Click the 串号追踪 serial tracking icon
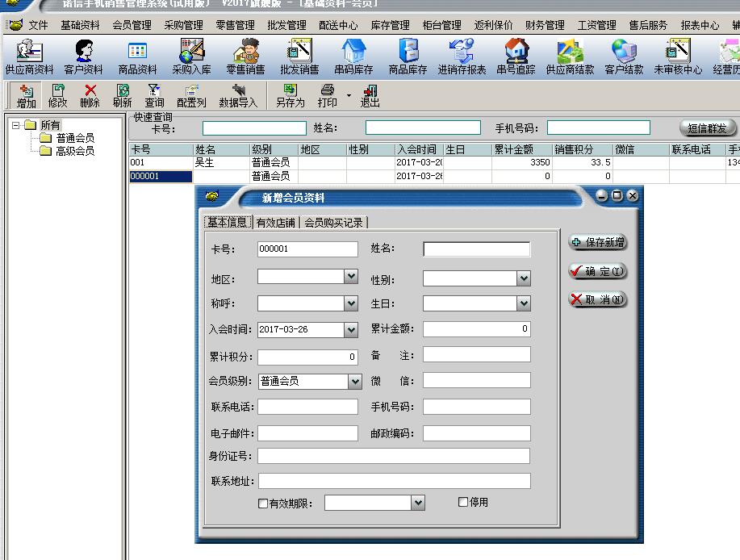The image size is (740, 560). [515, 56]
